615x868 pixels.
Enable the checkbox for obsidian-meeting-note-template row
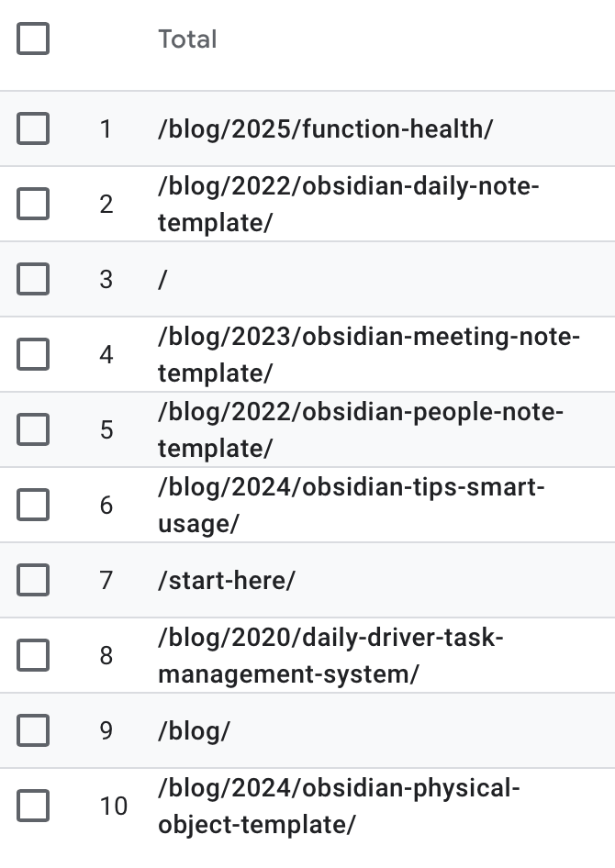(x=33, y=353)
